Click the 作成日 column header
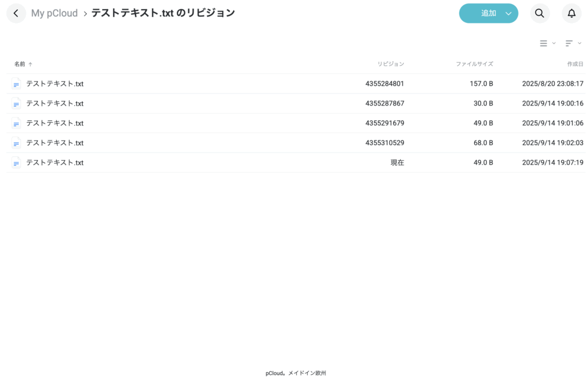Viewport: 588px width, 382px height. 575,64
